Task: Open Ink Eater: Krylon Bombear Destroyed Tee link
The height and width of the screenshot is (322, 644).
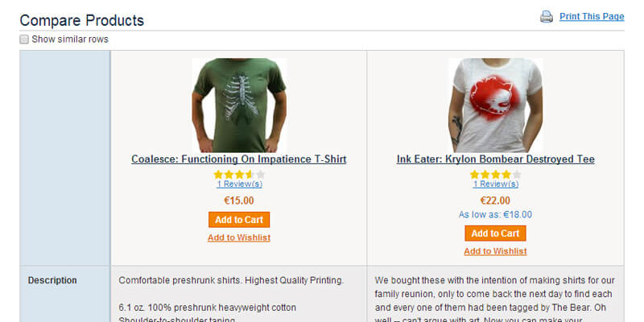Action: point(495,159)
